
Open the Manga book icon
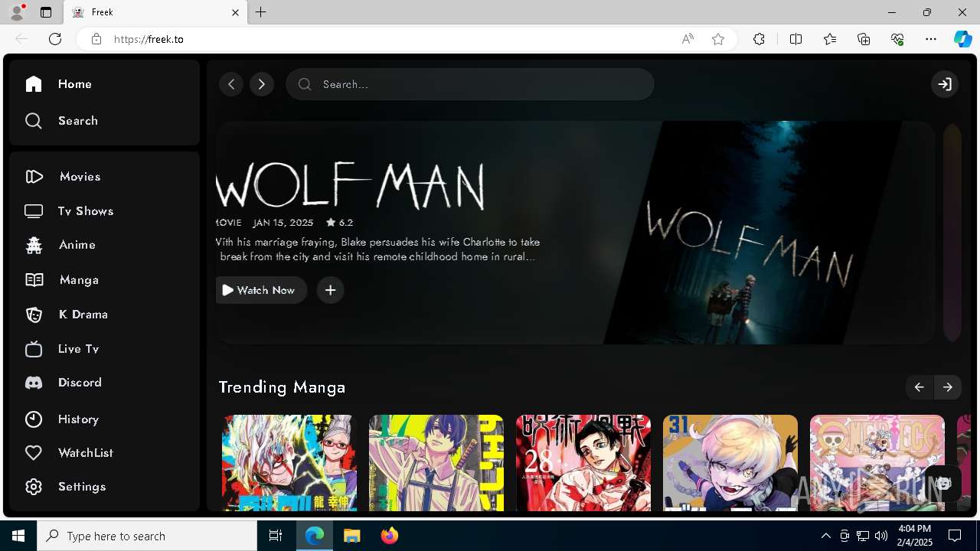point(34,280)
